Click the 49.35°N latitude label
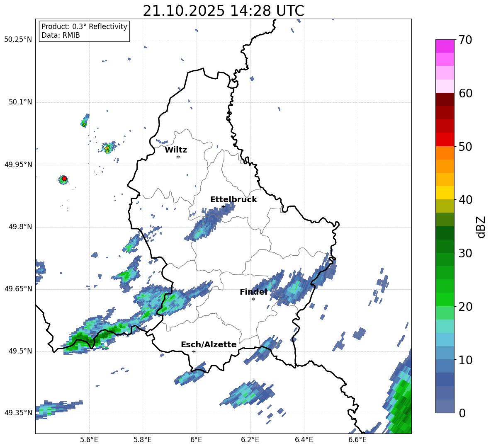This screenshot has height=448, width=491. pyautogui.click(x=18, y=413)
